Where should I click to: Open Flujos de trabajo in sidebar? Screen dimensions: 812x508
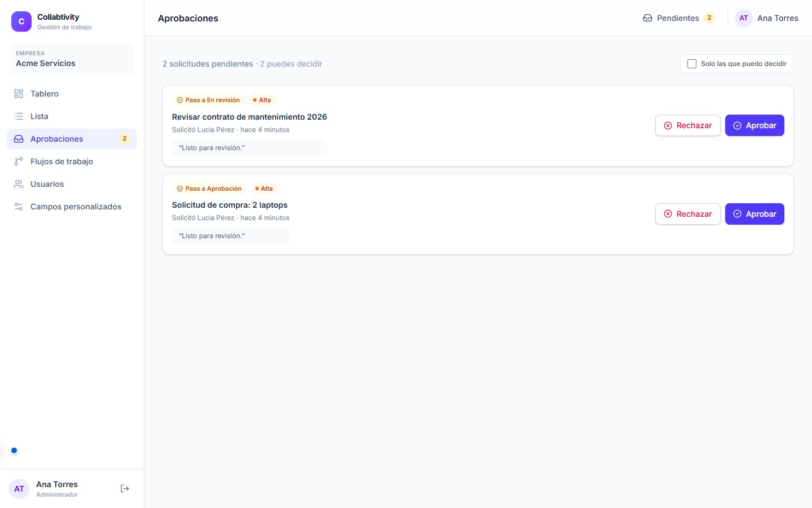pyautogui.click(x=72, y=161)
